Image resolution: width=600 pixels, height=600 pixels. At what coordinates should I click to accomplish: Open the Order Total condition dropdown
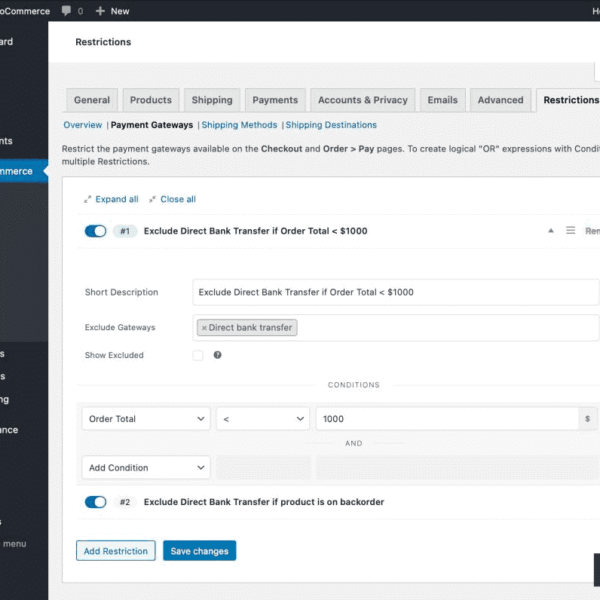pos(146,419)
